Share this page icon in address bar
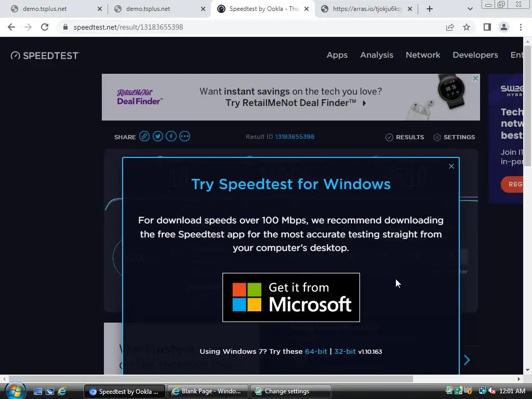 450,27
